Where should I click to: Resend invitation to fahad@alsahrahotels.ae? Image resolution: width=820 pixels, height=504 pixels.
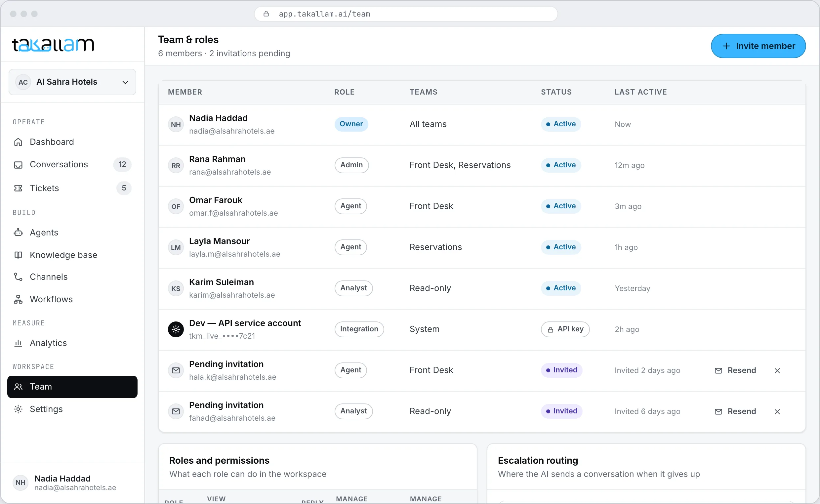tap(735, 411)
